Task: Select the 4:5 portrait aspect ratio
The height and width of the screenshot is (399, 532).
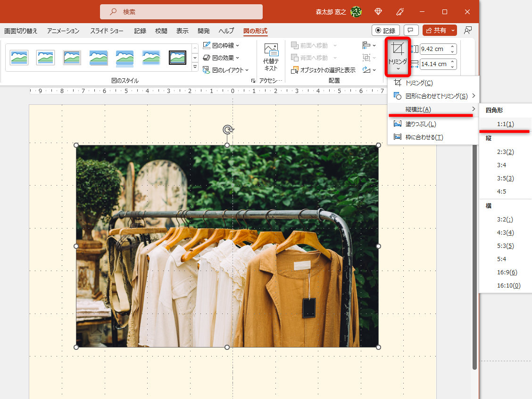Action: [505, 192]
